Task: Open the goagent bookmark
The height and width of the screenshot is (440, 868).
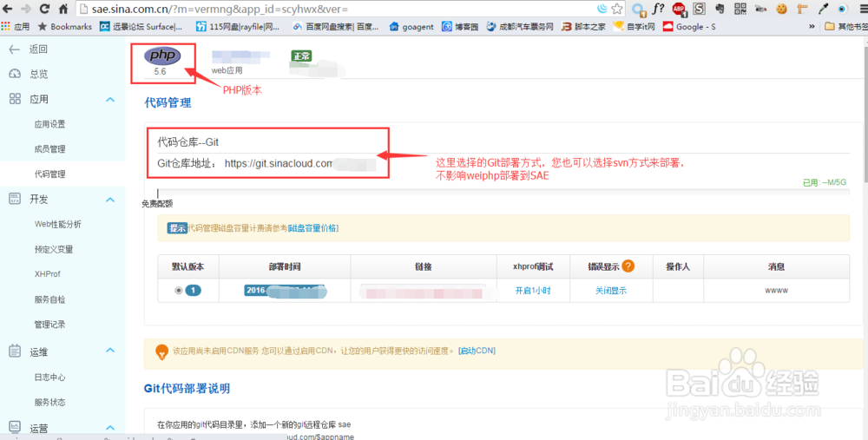Action: [x=411, y=27]
